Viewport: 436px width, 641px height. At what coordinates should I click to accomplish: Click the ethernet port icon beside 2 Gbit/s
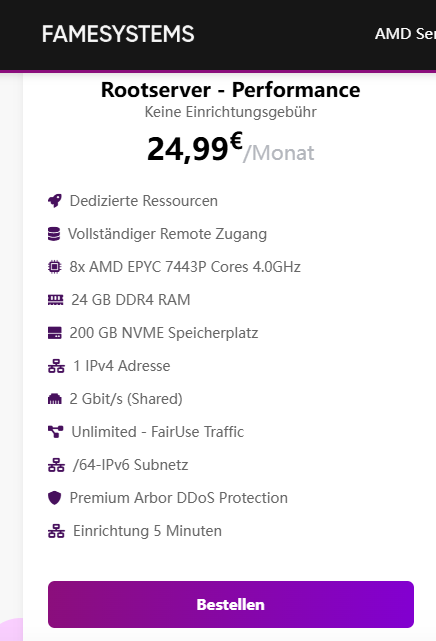[x=55, y=399]
